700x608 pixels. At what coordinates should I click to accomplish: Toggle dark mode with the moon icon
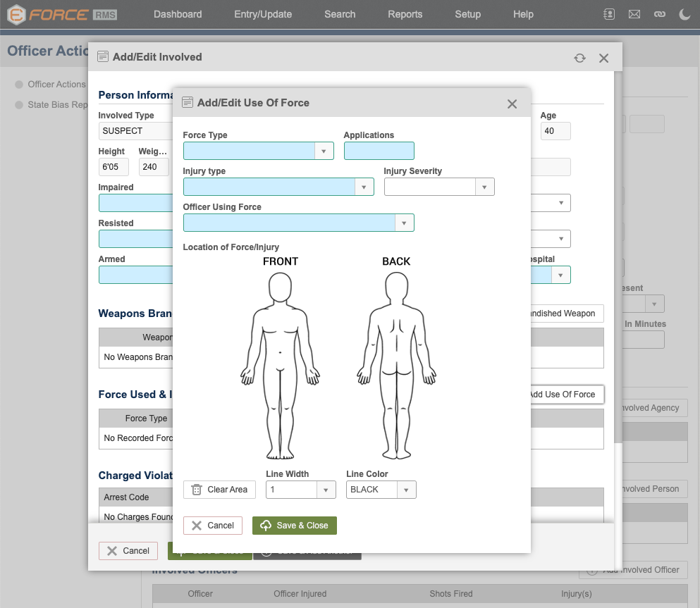(684, 14)
